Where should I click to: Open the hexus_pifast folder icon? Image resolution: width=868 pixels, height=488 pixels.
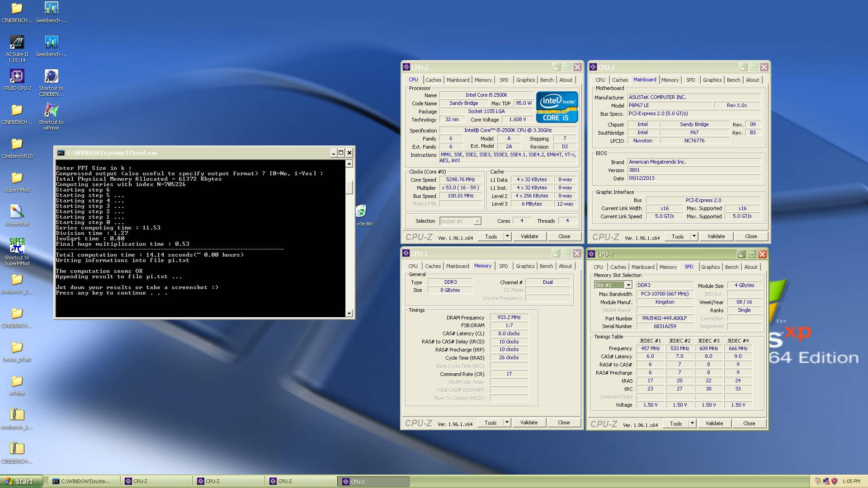point(17,352)
